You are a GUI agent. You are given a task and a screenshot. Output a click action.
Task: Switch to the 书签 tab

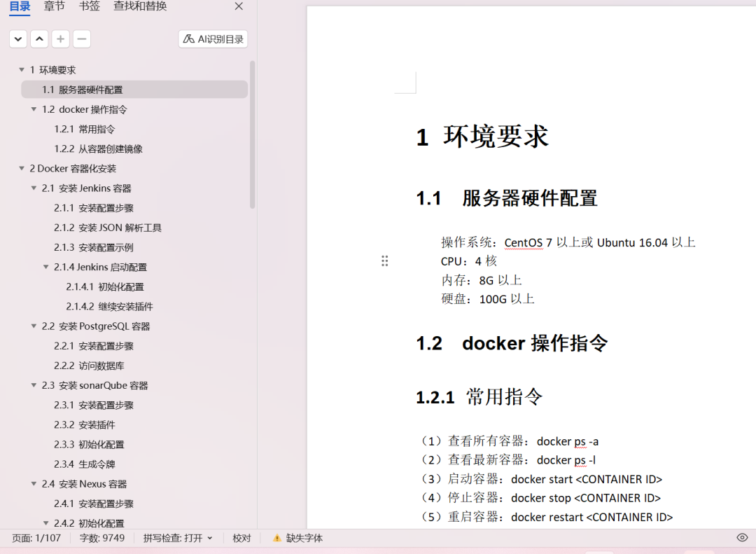point(89,6)
